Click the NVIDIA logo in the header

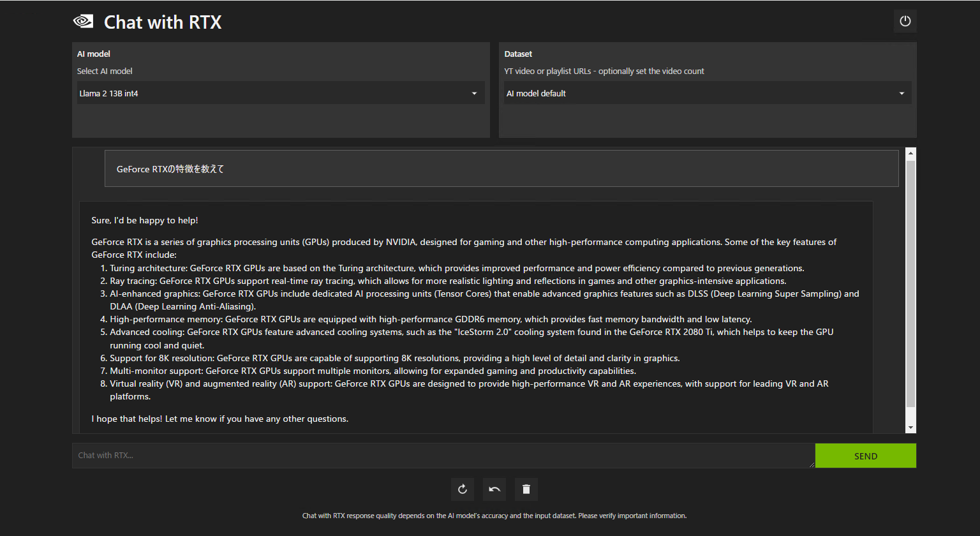point(83,20)
